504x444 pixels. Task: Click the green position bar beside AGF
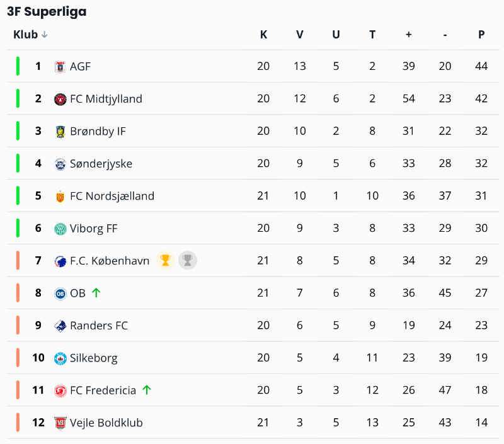coord(18,66)
